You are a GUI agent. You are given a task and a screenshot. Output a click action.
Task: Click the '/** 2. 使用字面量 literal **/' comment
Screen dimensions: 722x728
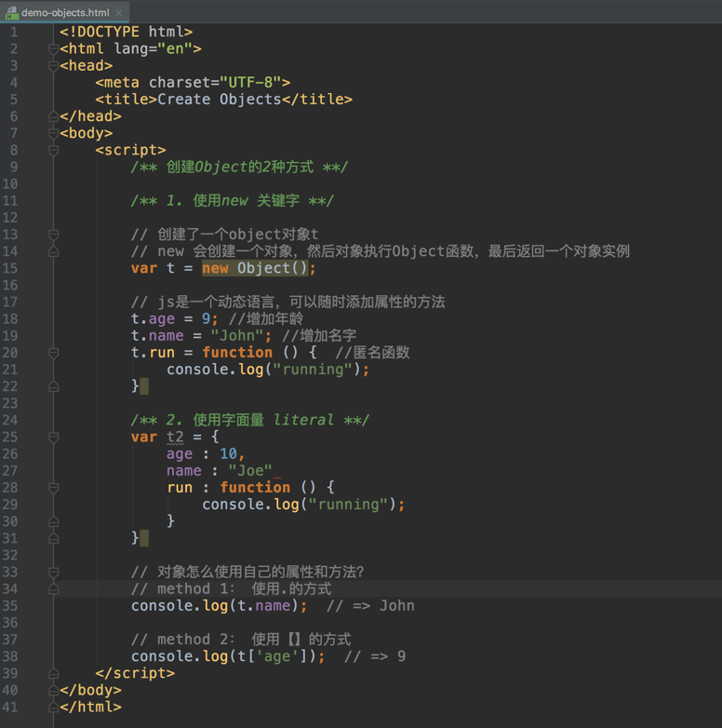click(249, 420)
